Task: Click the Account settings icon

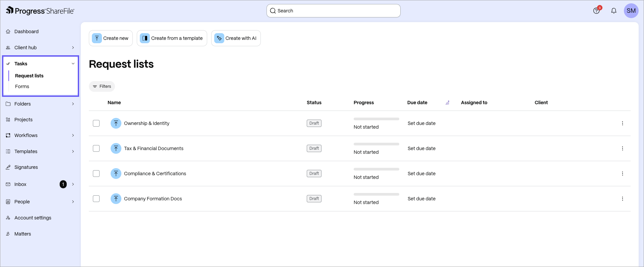Action: point(8,218)
